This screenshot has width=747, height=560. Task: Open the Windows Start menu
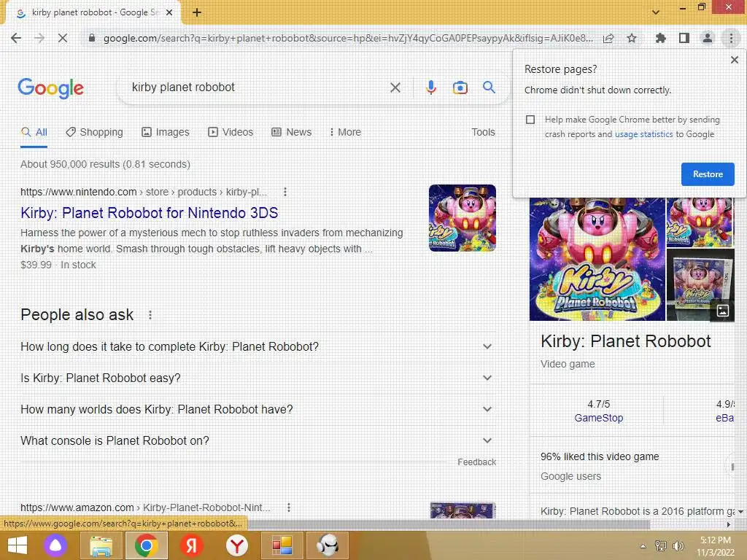(x=18, y=545)
